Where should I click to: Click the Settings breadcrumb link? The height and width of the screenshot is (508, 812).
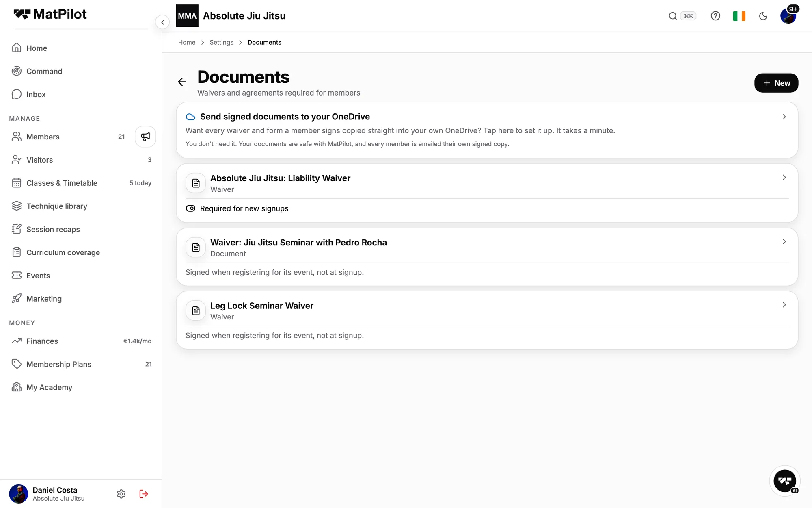point(221,42)
